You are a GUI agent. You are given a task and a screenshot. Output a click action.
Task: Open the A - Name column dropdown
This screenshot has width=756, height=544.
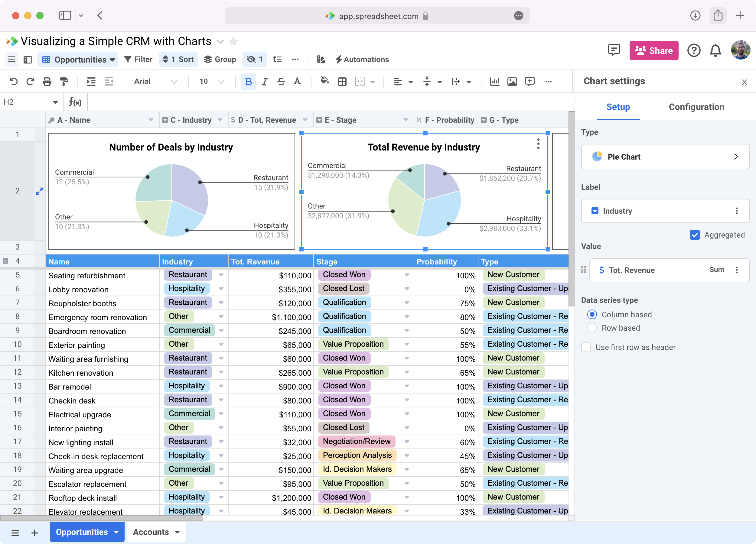[151, 120]
